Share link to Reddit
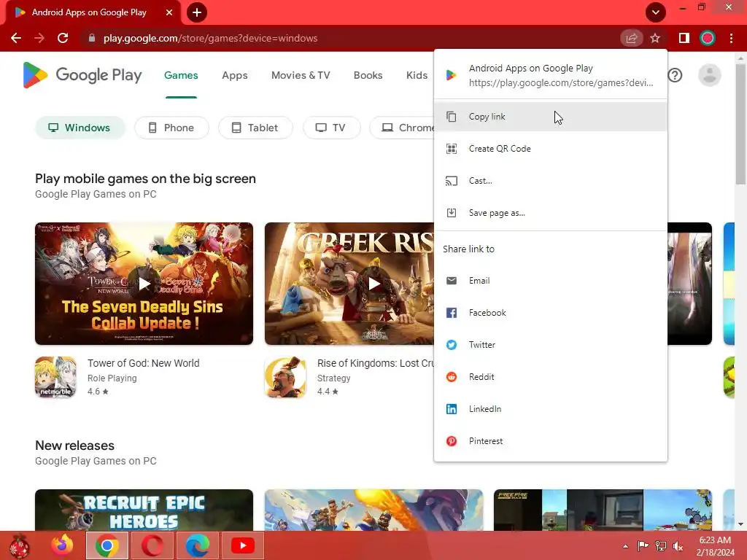 (x=551, y=377)
